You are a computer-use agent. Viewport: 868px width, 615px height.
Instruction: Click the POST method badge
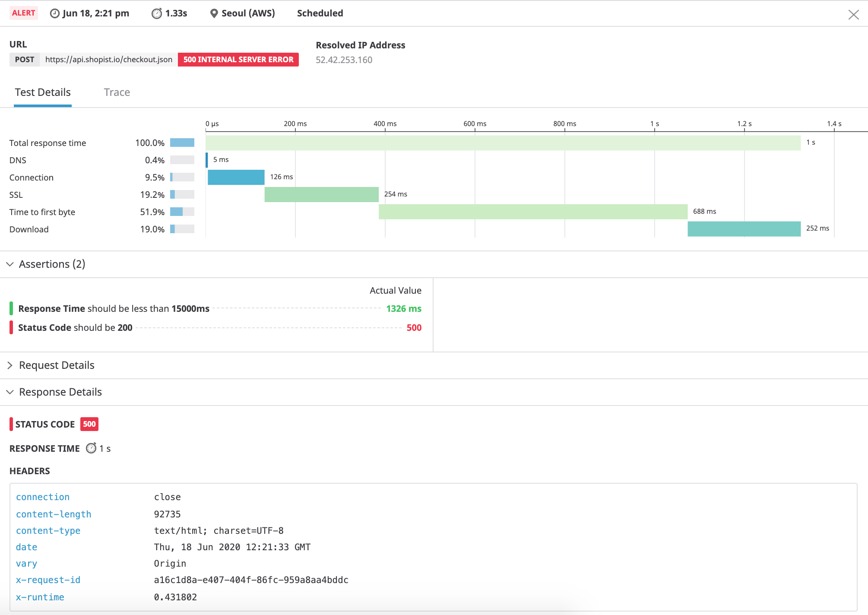25,60
